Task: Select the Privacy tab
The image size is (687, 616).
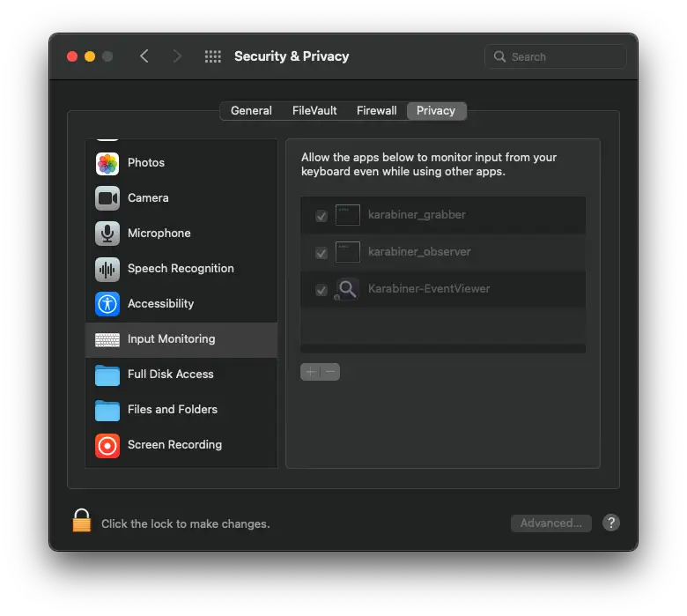Action: click(x=436, y=110)
